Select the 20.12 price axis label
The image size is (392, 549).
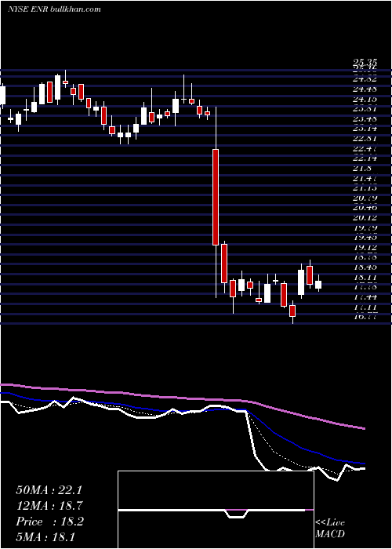pos(365,218)
